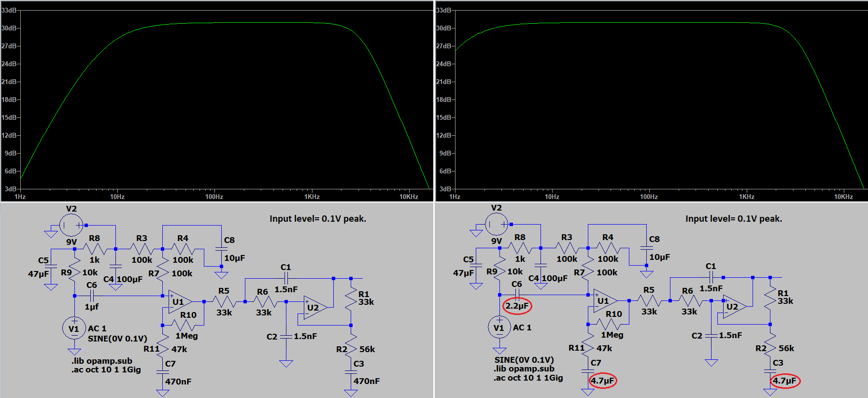Click the V2 battery symbol in right schematic
The height and width of the screenshot is (398, 868).
coord(497,224)
